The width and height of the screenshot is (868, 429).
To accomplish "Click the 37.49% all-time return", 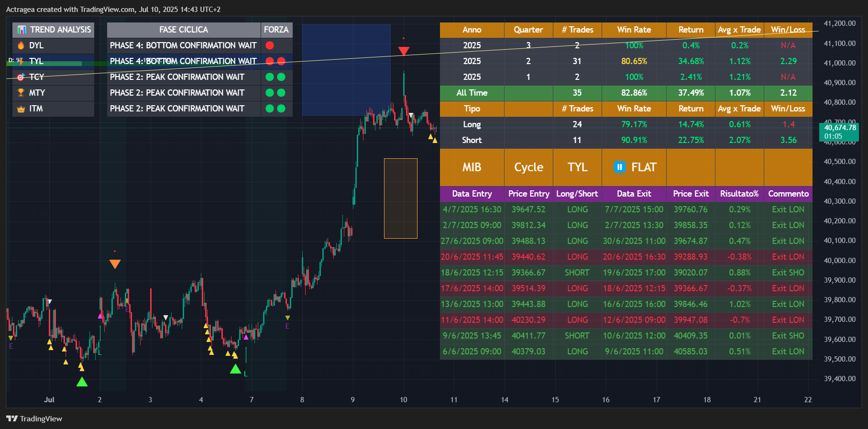I will [691, 93].
